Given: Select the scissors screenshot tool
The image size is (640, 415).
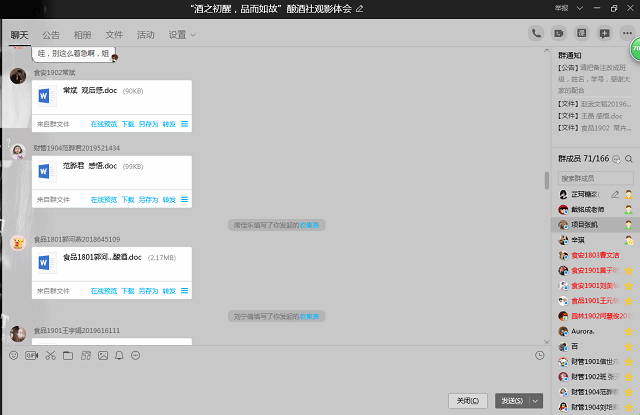Looking at the screenshot, I should (50, 355).
